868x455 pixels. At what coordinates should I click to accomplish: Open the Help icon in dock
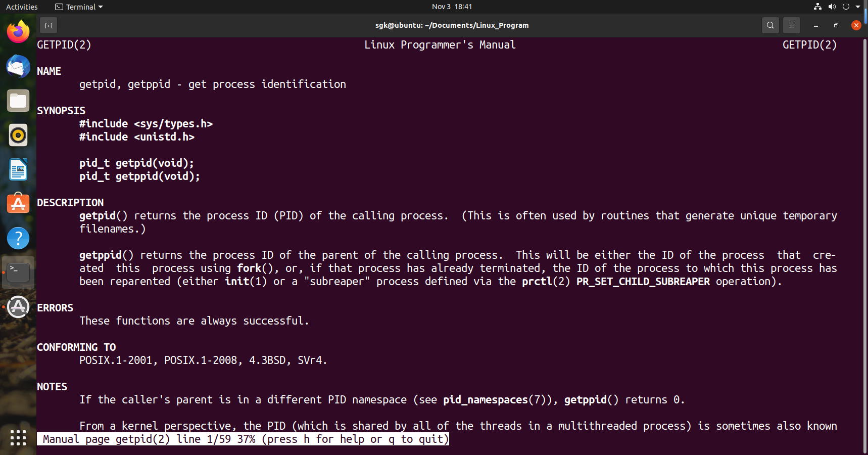tap(18, 238)
